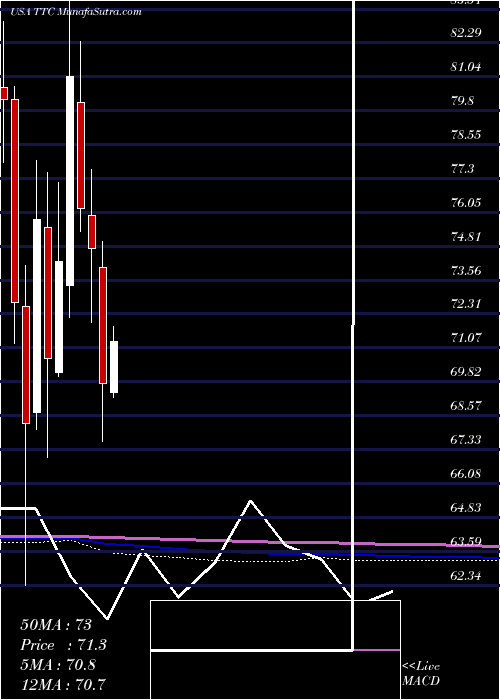Viewport: 500px width, 700px height.
Task: Select the 69.82 axis value
Action: [466, 371]
